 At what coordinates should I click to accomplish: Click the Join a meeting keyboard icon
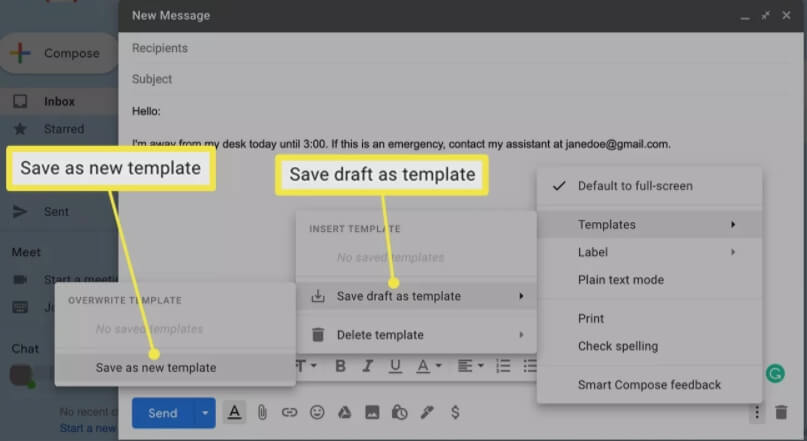point(20,308)
